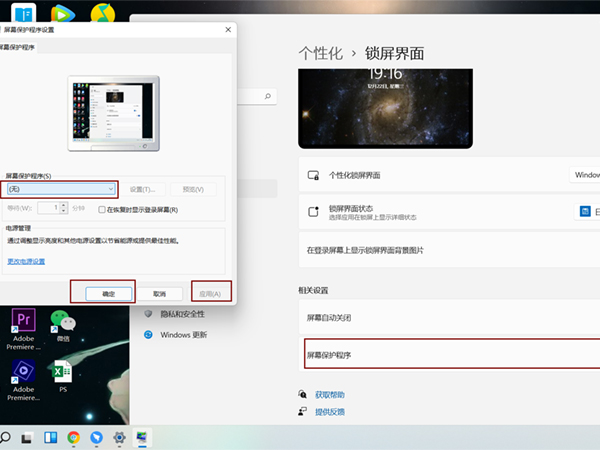The image size is (600, 450).
Task: Click the 取消 button in the screen saver dialog
Action: [x=159, y=293]
